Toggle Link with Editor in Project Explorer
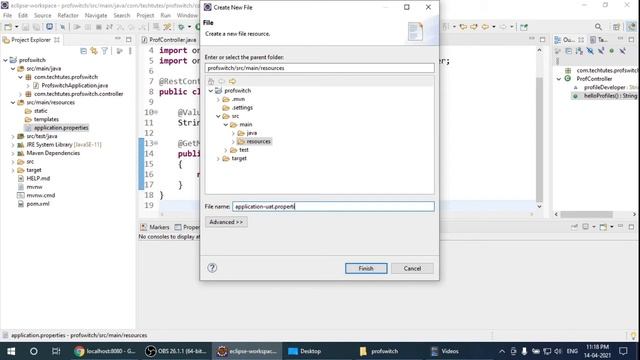Screen dimensions: 640x360 (94, 51)
